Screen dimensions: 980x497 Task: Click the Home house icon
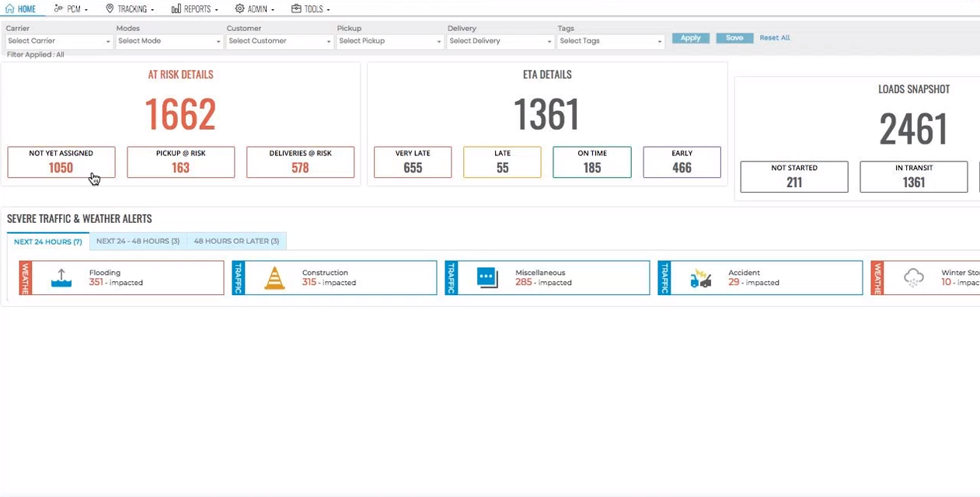pyautogui.click(x=9, y=9)
